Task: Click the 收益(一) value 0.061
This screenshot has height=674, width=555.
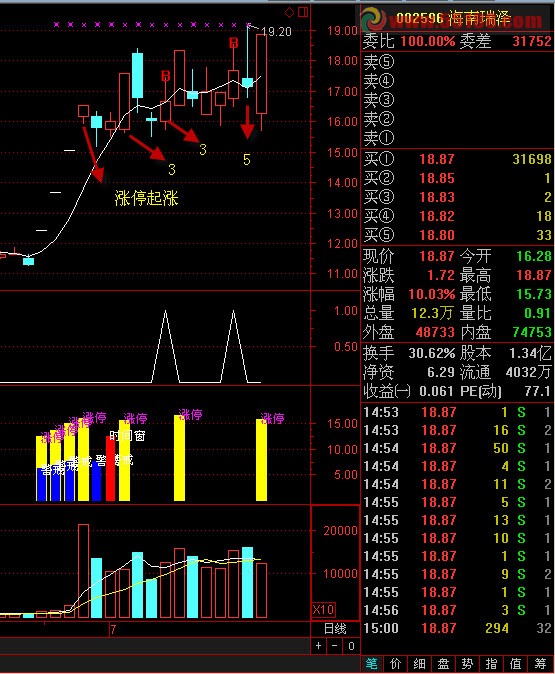Action: (x=436, y=391)
